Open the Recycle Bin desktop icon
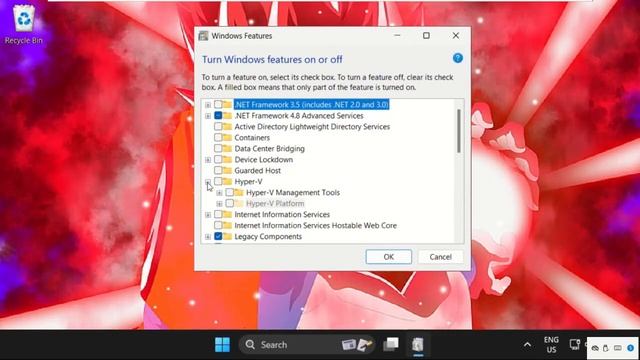This screenshot has width=640, height=360. 24,24
